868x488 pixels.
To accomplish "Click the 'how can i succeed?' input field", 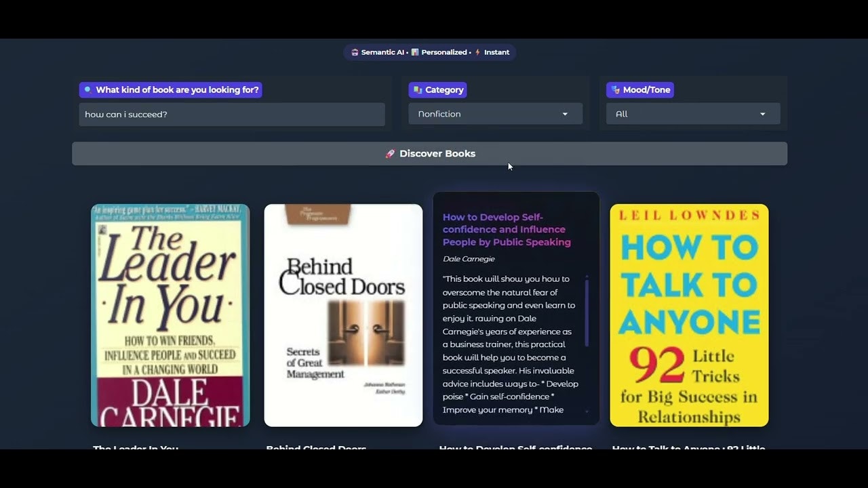I will click(x=232, y=114).
